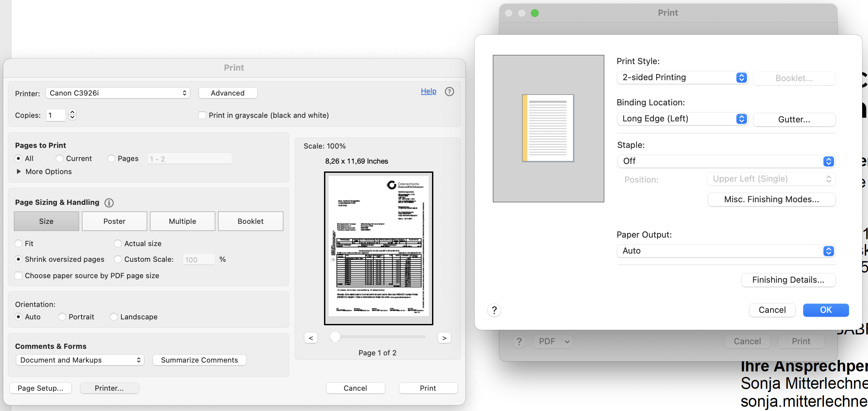Open the Print Style dropdown
Viewport: 868px width, 411px height.
[682, 78]
